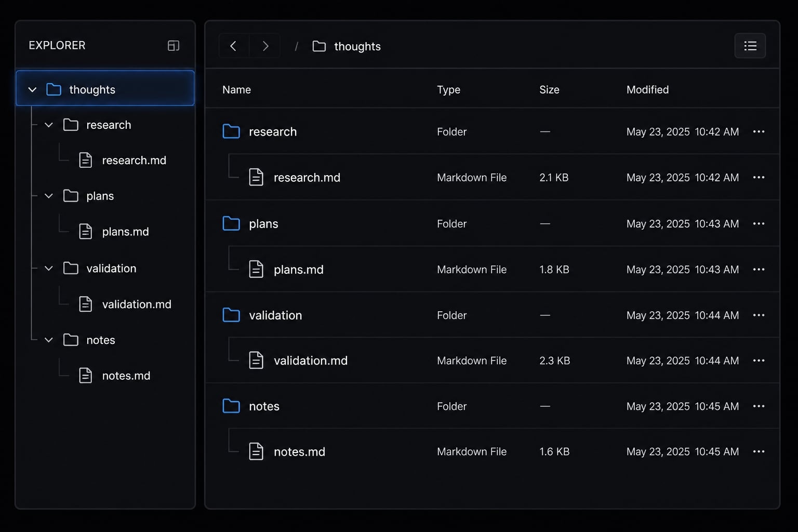
Task: Open more options for notes.md row
Action: (759, 451)
